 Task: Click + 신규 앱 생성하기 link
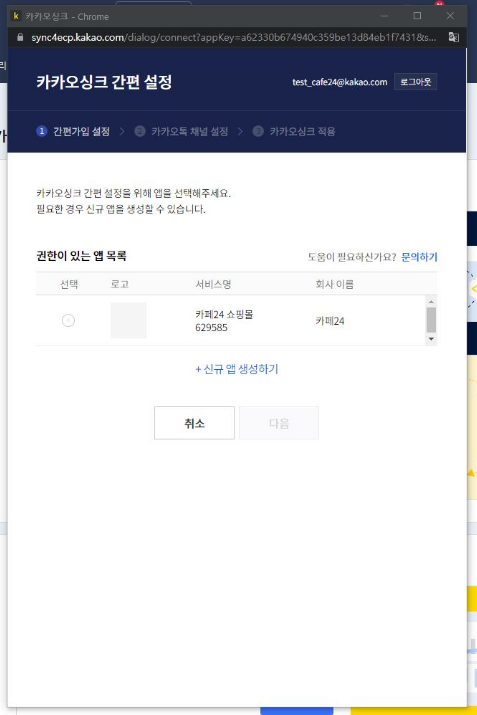237,369
